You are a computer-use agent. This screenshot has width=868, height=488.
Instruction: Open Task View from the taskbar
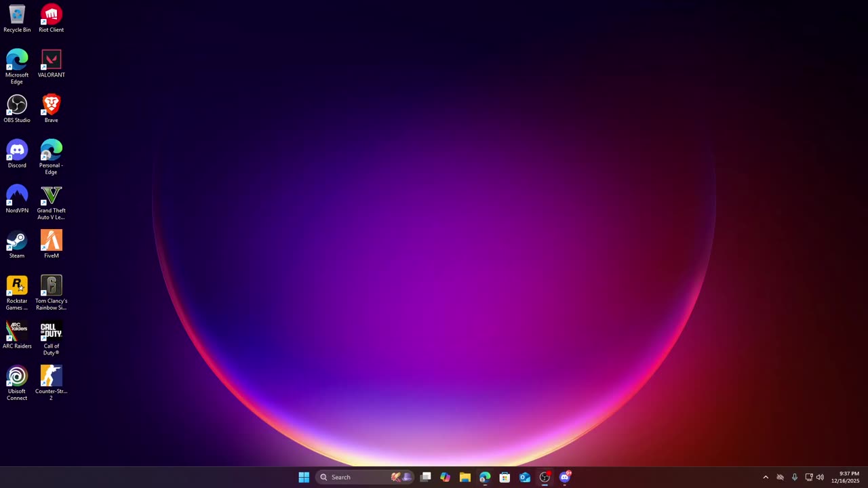[425, 477]
